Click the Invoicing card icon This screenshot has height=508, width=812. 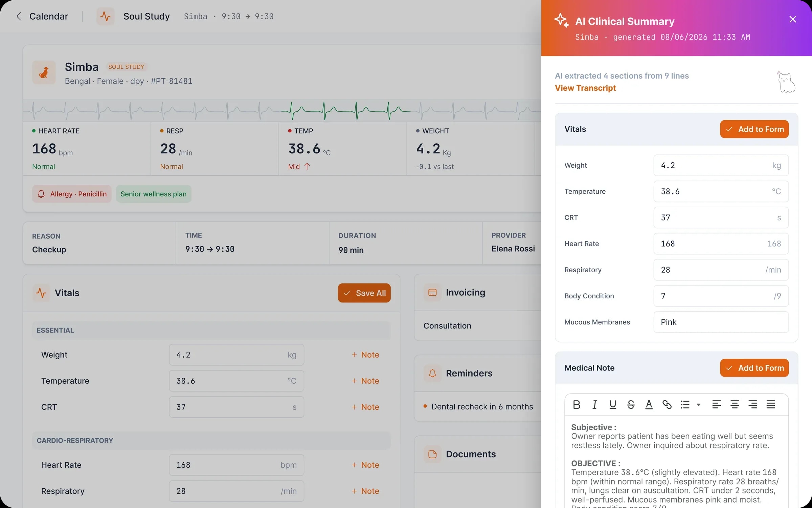(432, 292)
